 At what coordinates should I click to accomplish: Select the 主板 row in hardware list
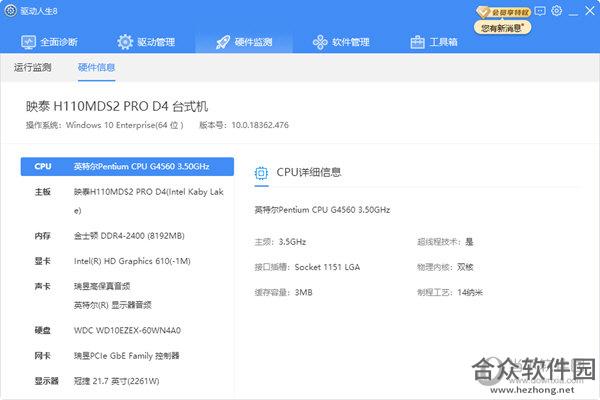(x=127, y=201)
